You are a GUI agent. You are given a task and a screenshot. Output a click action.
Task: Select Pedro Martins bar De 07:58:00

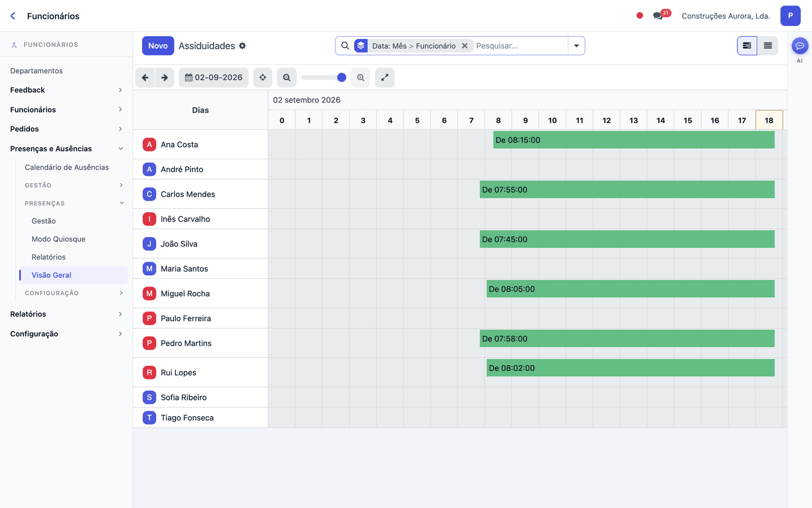pos(627,339)
